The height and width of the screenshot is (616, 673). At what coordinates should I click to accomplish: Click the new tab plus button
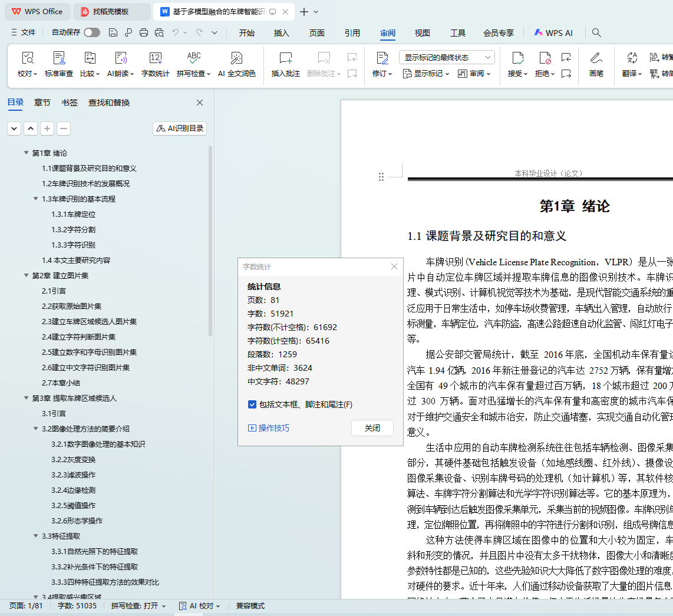pos(304,12)
